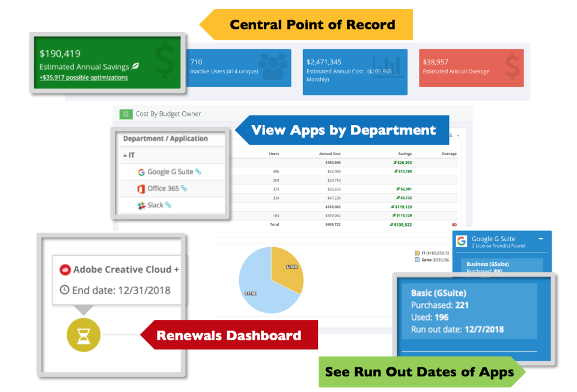Image resolution: width=577 pixels, height=392 pixels.
Task: Click the Adobe Creative Cloud icon on renewal card
Action: click(66, 269)
